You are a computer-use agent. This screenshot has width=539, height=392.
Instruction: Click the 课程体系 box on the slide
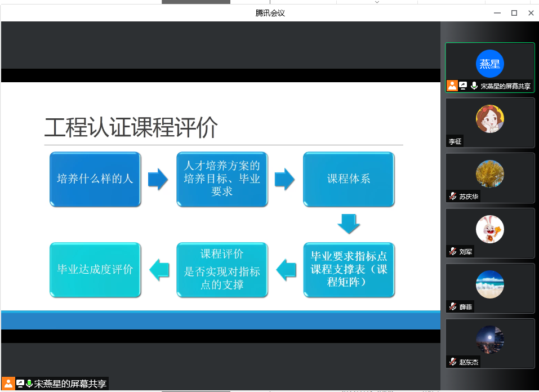(x=349, y=179)
